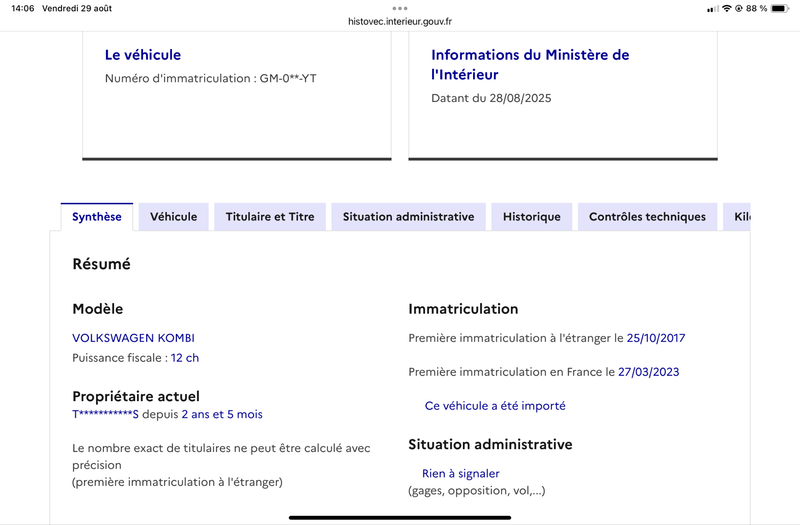Tap the cellular signal bars icon
Viewport: 800px width, 525px height.
point(713,9)
